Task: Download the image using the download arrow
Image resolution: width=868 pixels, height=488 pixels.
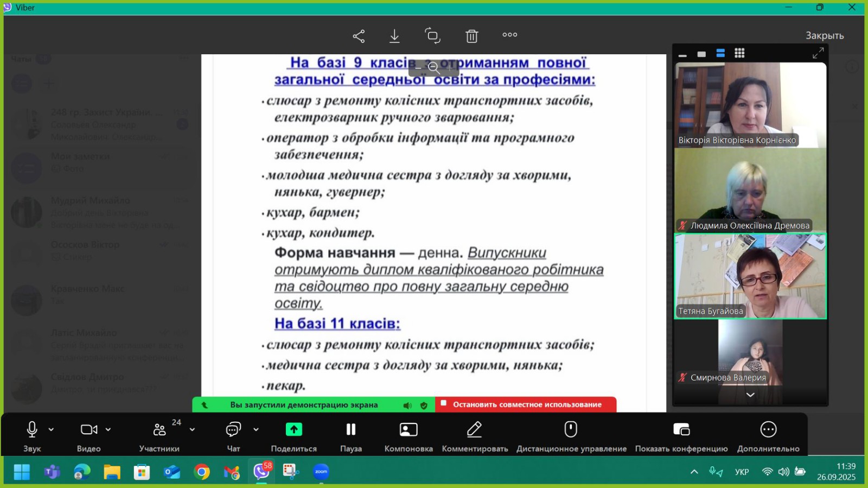Action: 394,36
